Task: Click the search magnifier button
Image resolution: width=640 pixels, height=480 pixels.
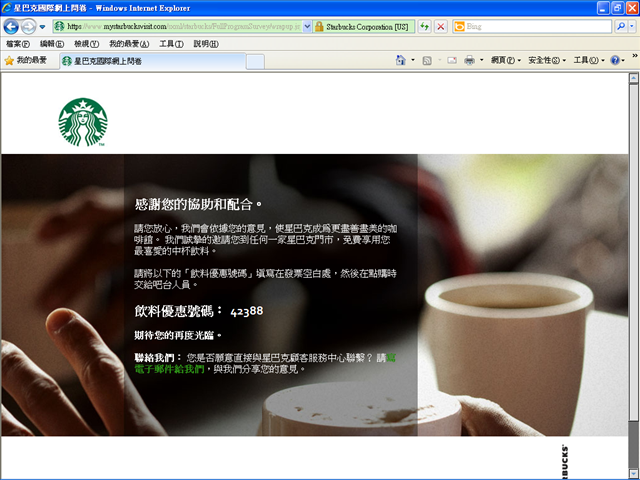Action: tap(621, 27)
